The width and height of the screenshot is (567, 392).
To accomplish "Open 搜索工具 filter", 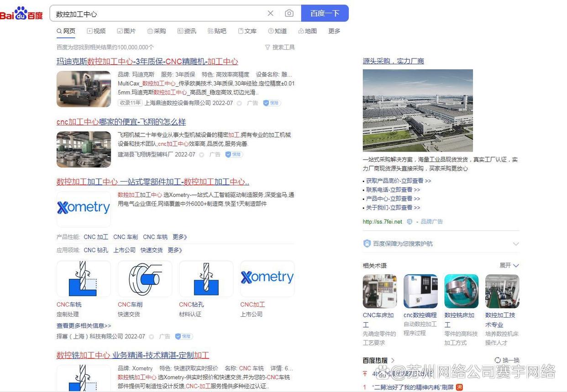I will 280,47.
